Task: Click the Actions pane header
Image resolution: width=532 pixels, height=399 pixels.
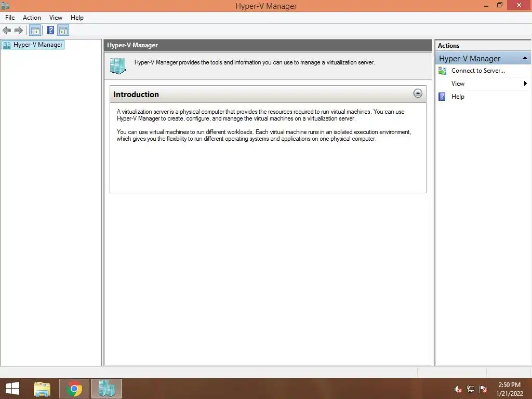Action: tap(483, 46)
